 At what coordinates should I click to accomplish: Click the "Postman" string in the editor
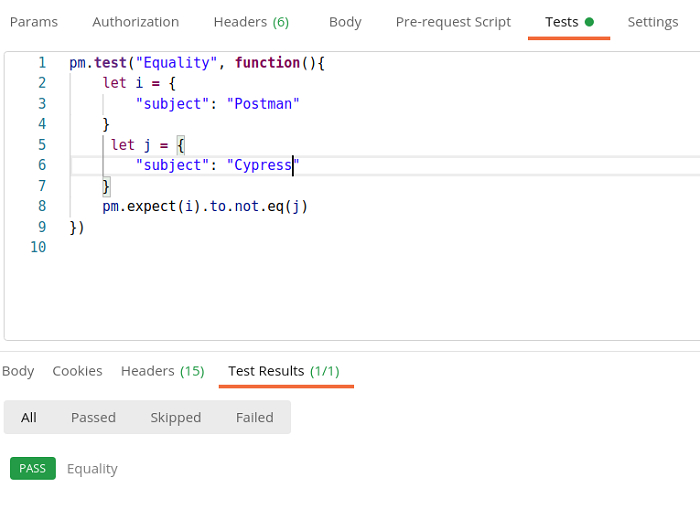click(x=263, y=104)
